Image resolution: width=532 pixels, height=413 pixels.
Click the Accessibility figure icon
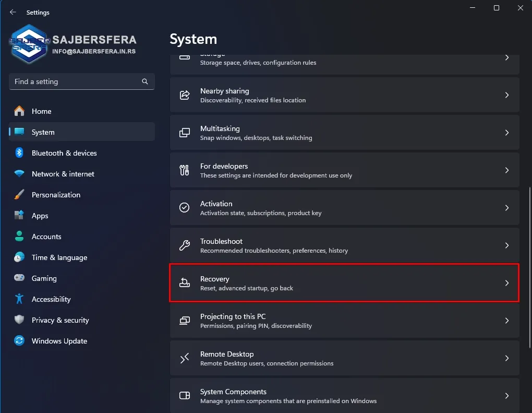(x=19, y=299)
